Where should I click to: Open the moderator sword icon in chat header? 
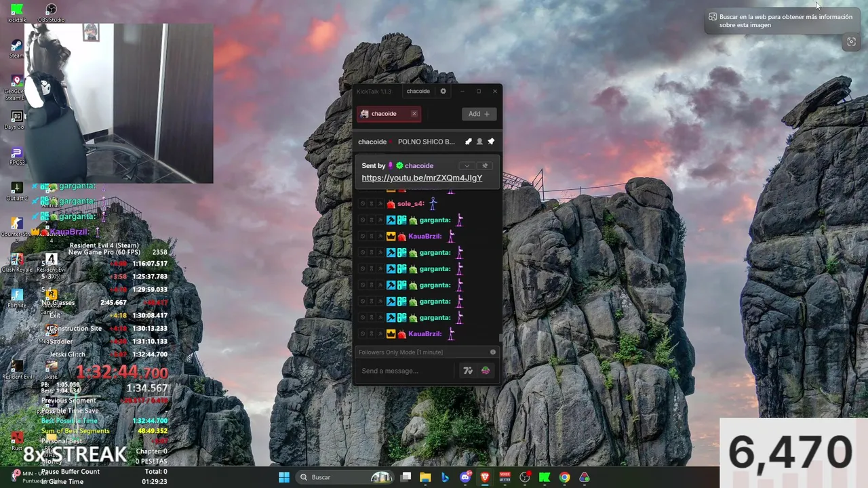pos(468,142)
